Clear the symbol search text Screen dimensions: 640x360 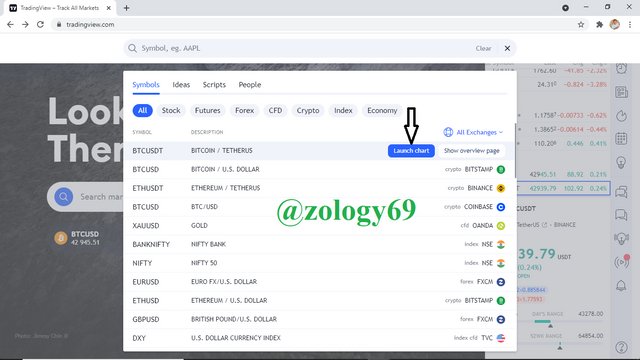pyautogui.click(x=483, y=48)
